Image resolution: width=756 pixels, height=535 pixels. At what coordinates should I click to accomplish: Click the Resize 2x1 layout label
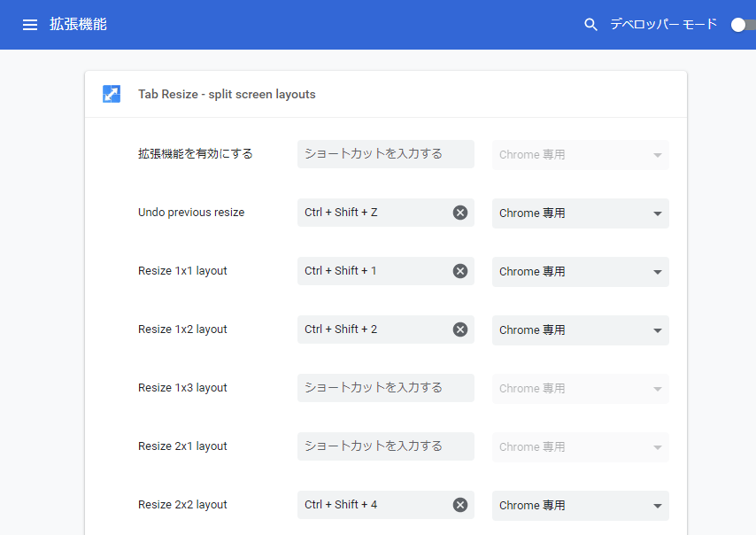click(x=182, y=446)
